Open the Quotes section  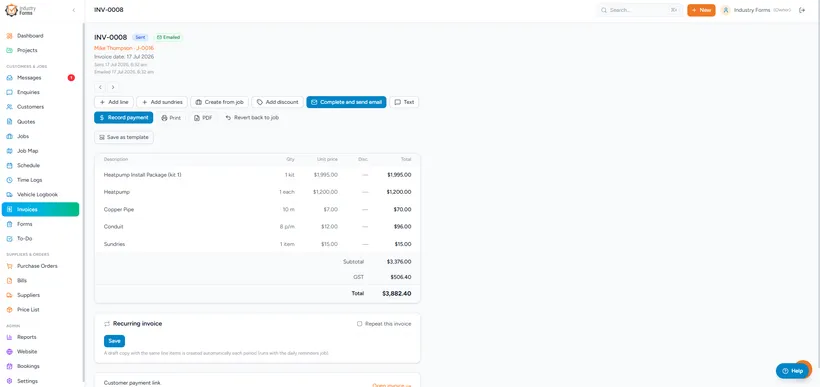tap(26, 121)
